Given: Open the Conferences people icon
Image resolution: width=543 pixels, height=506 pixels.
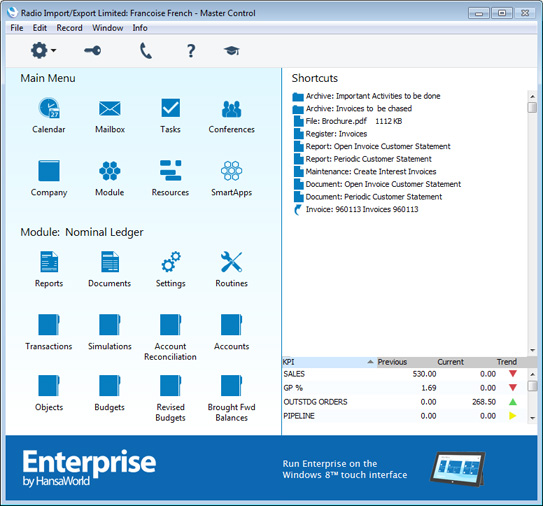Looking at the screenshot, I should (231, 109).
